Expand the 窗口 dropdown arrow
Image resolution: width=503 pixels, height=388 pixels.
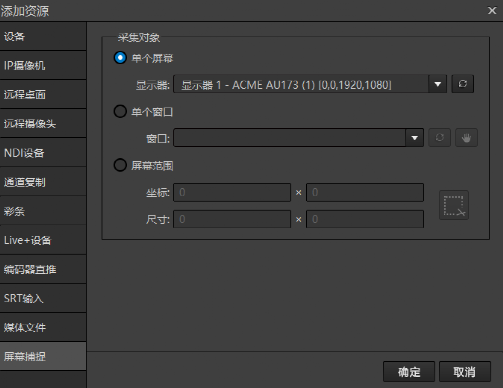415,138
